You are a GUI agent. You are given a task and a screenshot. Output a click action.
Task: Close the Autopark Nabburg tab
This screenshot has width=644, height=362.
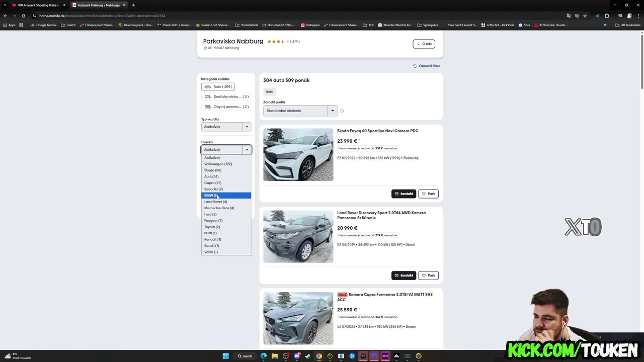pos(124,5)
